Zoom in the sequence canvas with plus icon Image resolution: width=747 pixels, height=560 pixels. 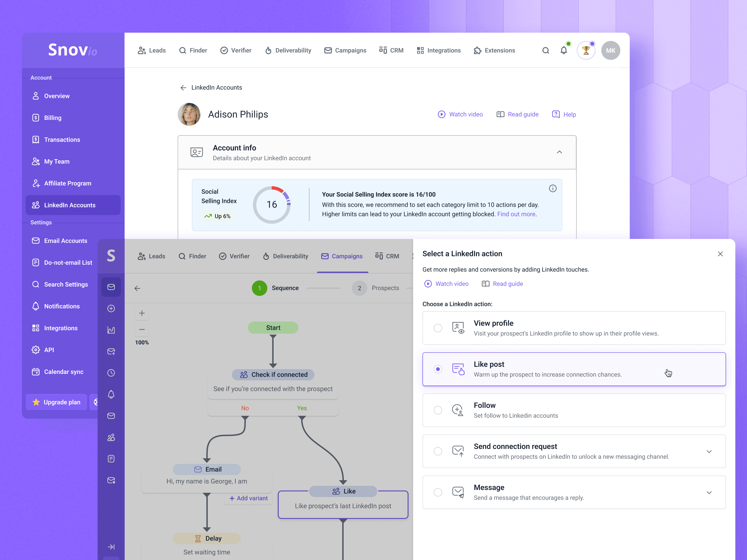142,313
